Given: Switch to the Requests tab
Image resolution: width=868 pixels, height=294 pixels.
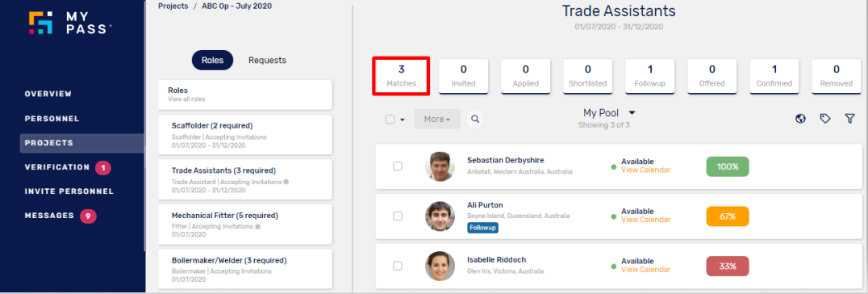Looking at the screenshot, I should click(x=267, y=60).
